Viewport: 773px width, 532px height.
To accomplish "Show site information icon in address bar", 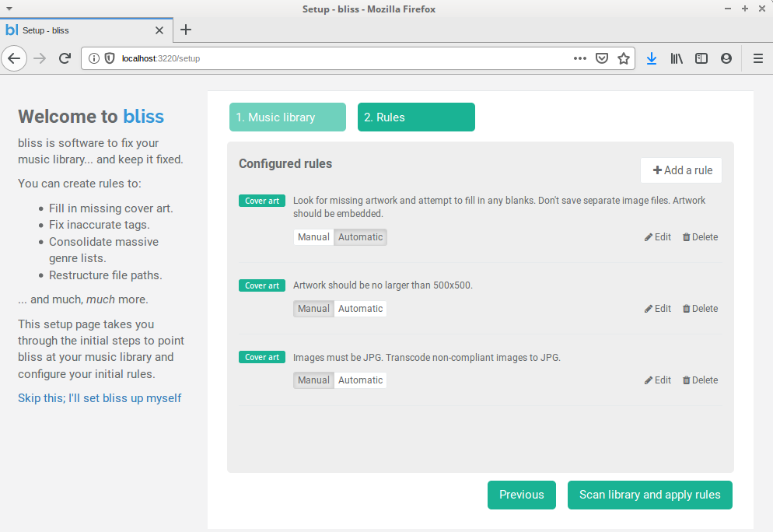I will coord(93,58).
